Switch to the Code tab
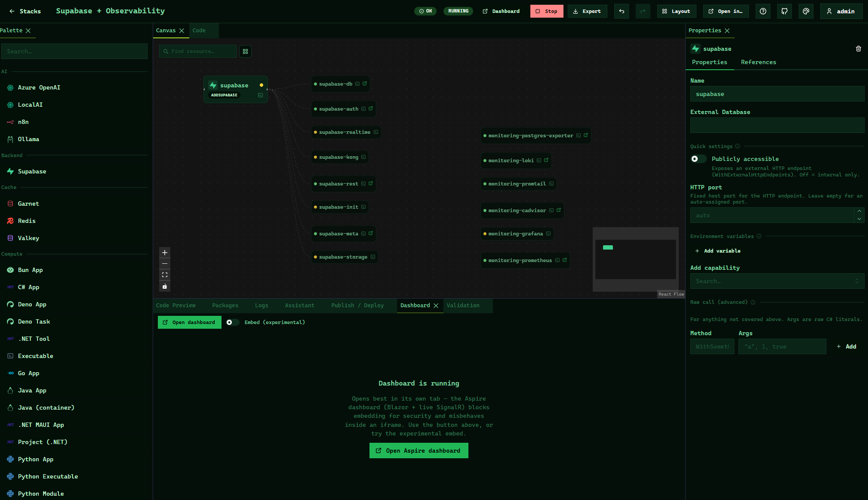868x500 pixels. point(199,31)
